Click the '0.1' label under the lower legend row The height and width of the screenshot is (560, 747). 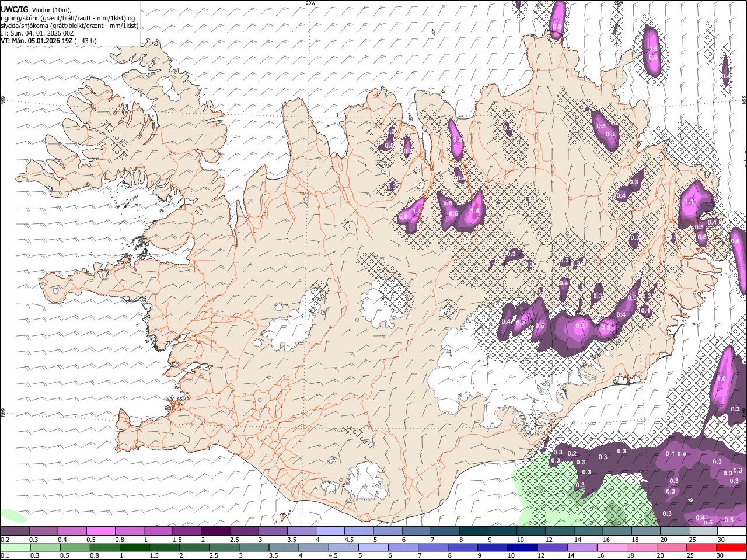pos(5,555)
